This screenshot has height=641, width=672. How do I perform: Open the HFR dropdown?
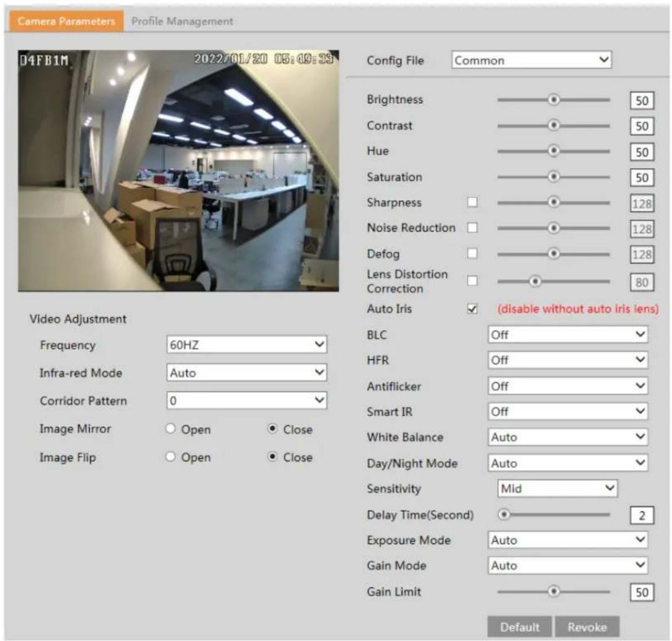point(567,360)
